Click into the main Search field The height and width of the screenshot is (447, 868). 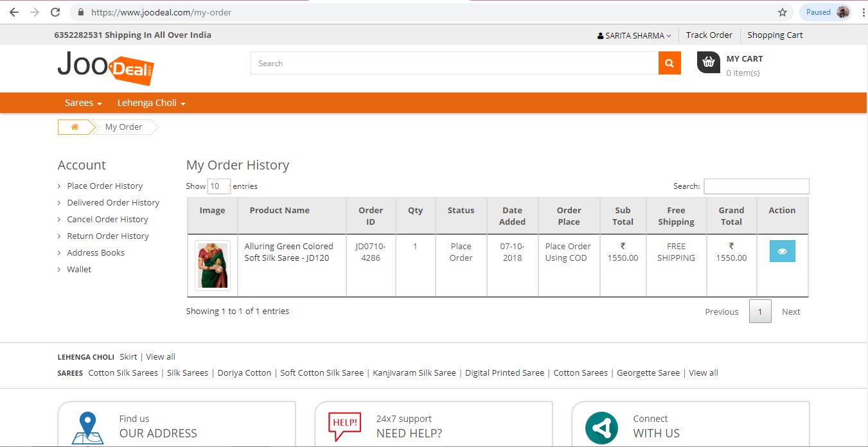(454, 63)
